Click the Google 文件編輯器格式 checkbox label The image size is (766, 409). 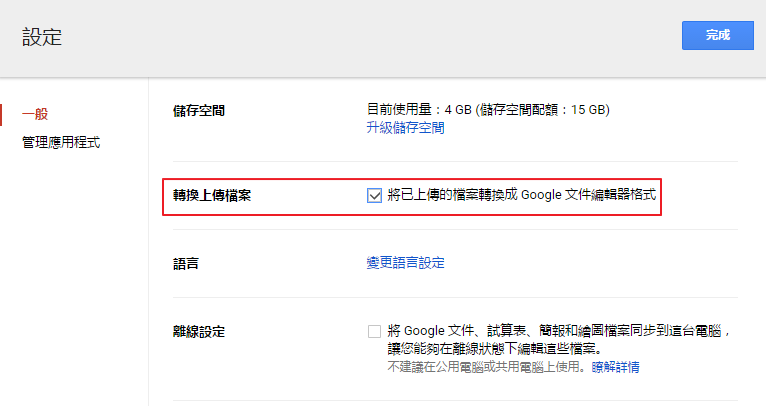click(x=521, y=195)
